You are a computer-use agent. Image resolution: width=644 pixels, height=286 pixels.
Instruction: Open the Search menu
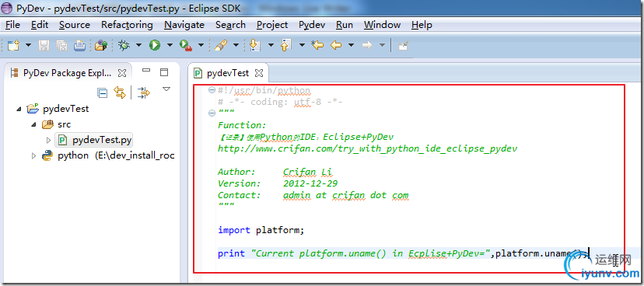[x=230, y=25]
